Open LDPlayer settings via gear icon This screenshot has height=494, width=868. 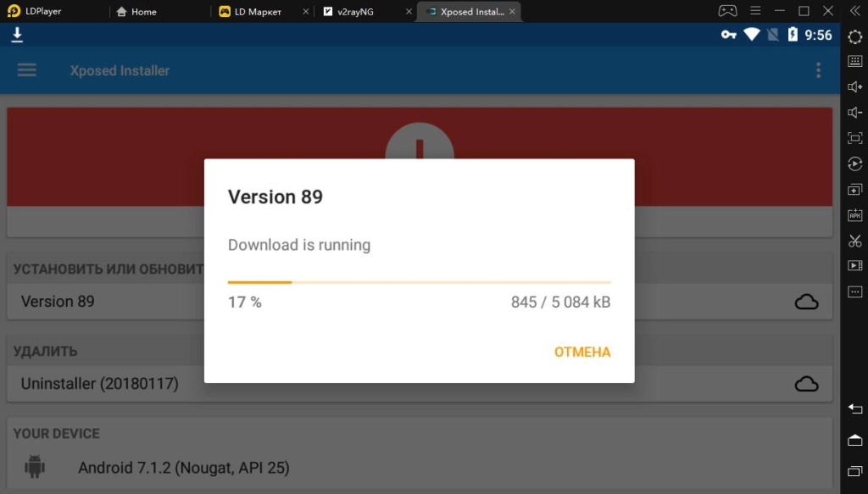(854, 36)
